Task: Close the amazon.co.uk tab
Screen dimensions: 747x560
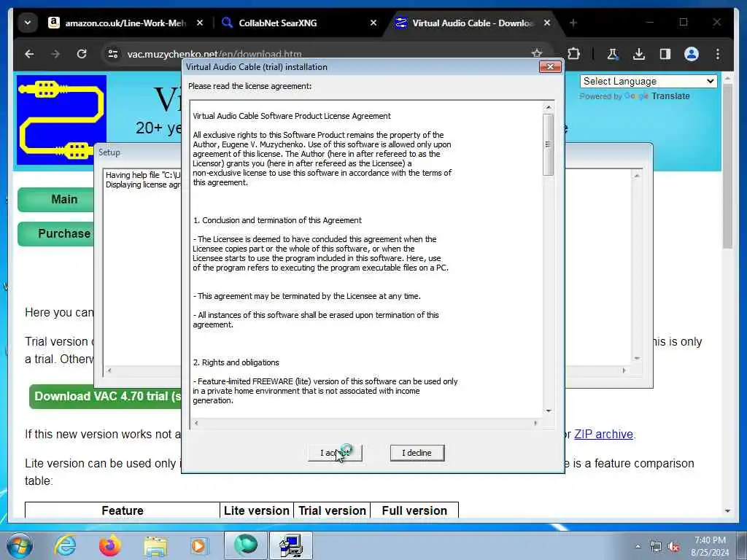Action: click(200, 23)
